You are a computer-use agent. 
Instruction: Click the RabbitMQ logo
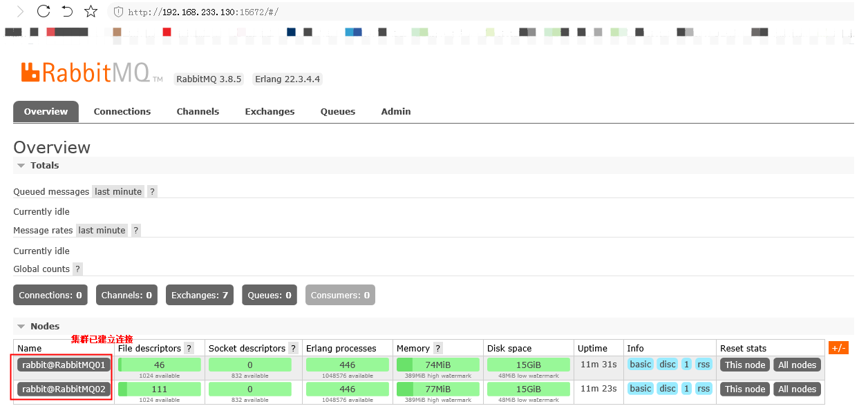coord(91,73)
